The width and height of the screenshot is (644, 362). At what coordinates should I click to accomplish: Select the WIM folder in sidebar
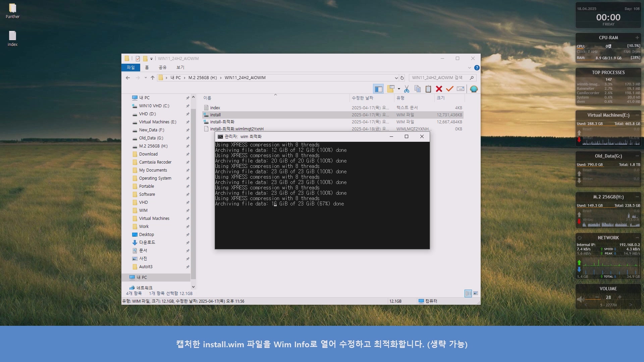pos(143,210)
